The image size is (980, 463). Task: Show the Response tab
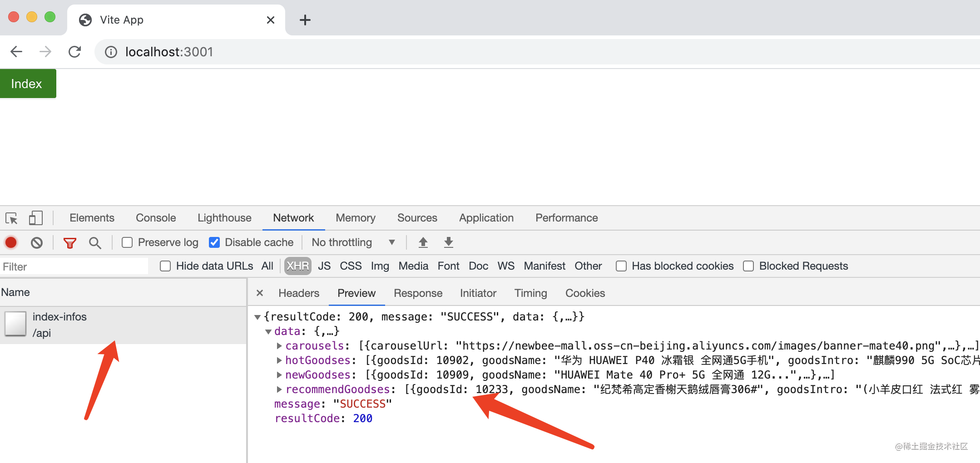click(x=418, y=293)
